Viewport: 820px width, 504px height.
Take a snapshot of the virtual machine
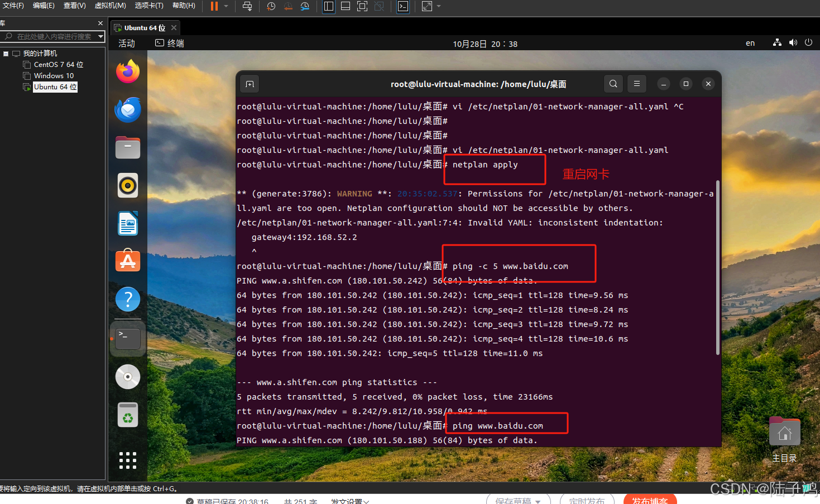click(272, 6)
